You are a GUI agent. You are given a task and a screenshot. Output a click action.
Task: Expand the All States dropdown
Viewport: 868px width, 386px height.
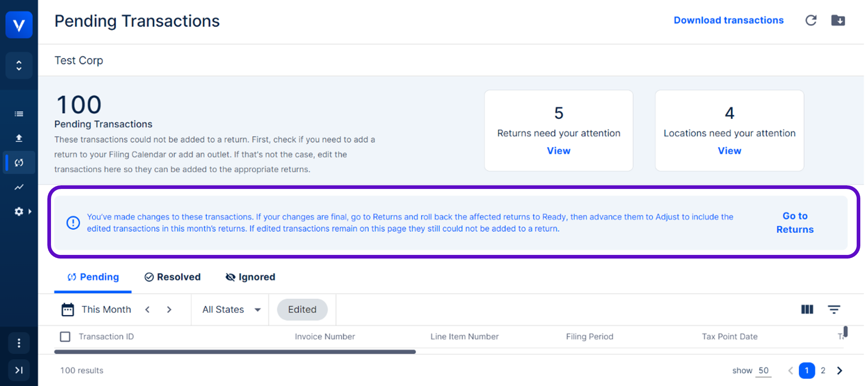click(231, 310)
